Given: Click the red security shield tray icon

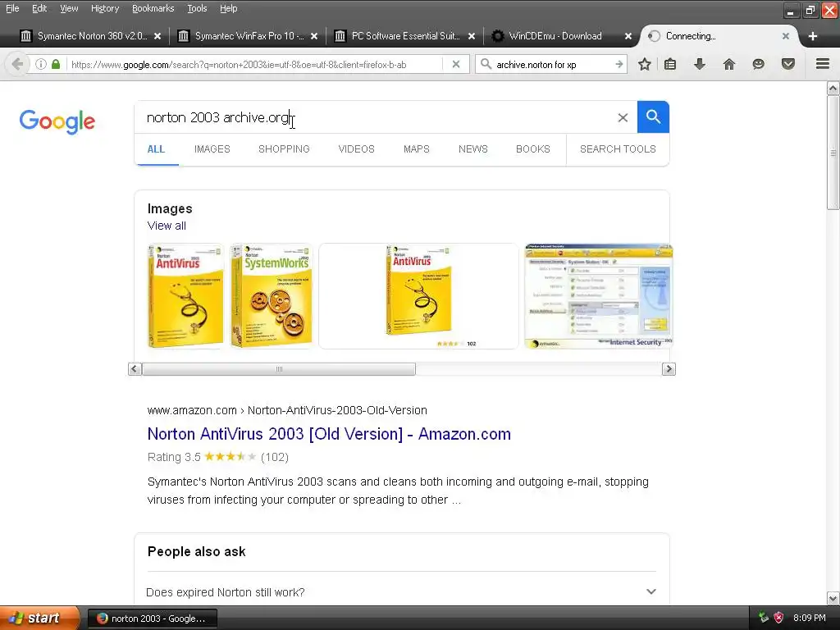Looking at the screenshot, I should [779, 618].
